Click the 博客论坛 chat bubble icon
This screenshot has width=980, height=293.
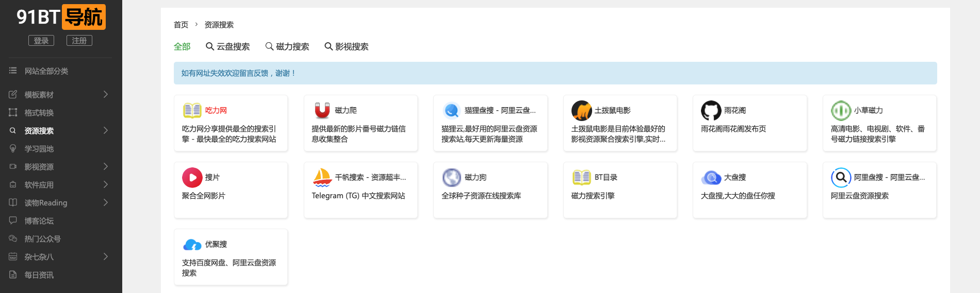(x=13, y=220)
